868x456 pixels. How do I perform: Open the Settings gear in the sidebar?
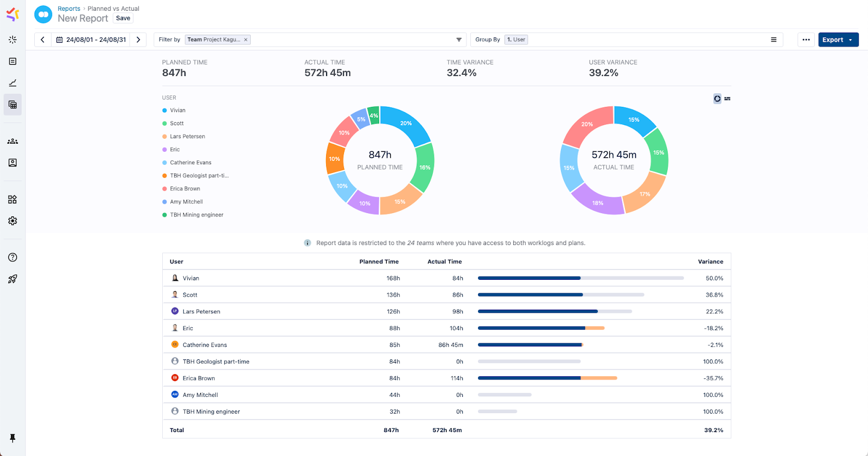coord(12,221)
